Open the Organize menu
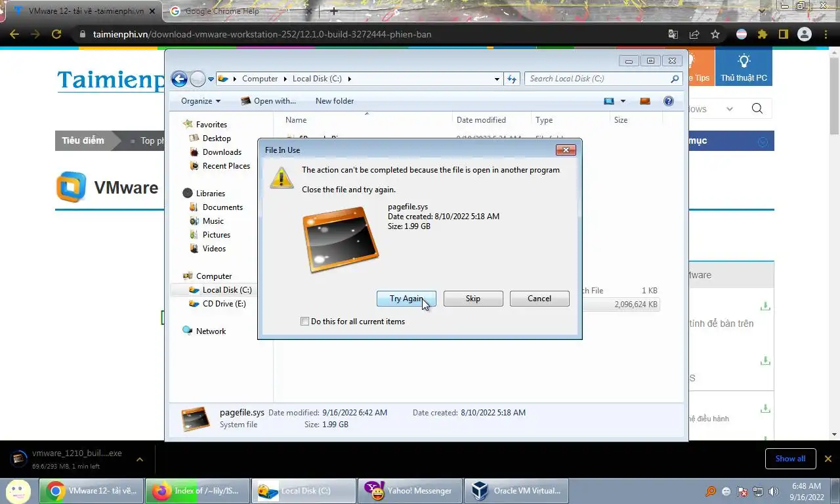Image resolution: width=840 pixels, height=504 pixels. coord(201,101)
